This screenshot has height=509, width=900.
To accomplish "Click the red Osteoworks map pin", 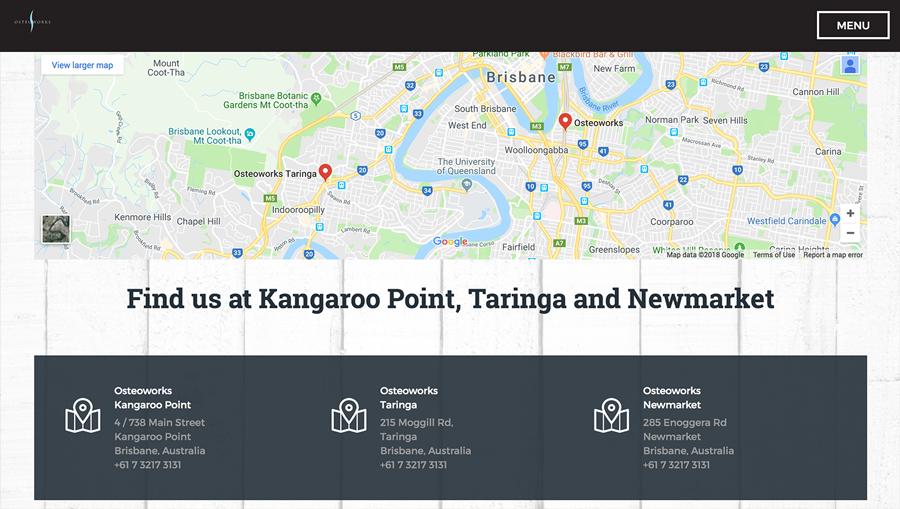I will coord(565,121).
